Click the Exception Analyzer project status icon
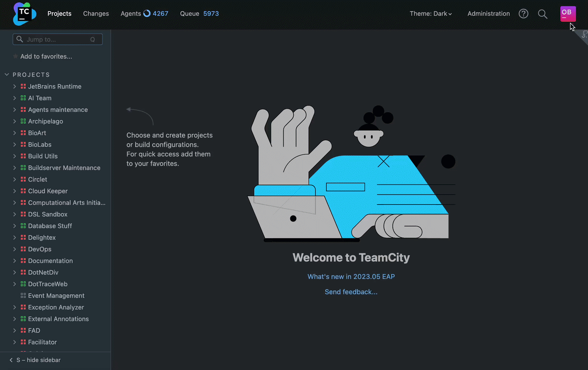 pos(23,308)
